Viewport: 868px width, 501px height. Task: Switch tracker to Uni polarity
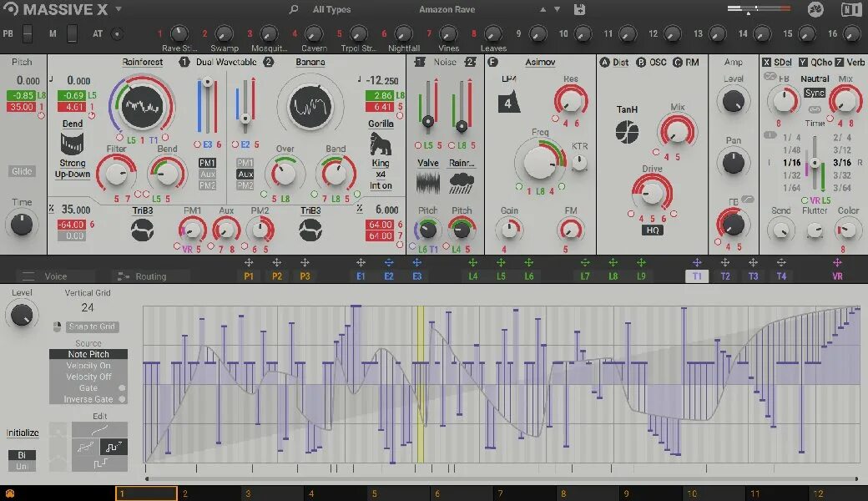(22, 466)
